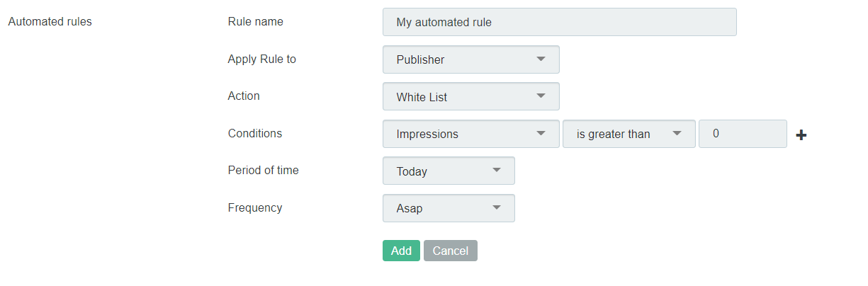
Task: Open the Period of time dropdown
Action: point(449,171)
